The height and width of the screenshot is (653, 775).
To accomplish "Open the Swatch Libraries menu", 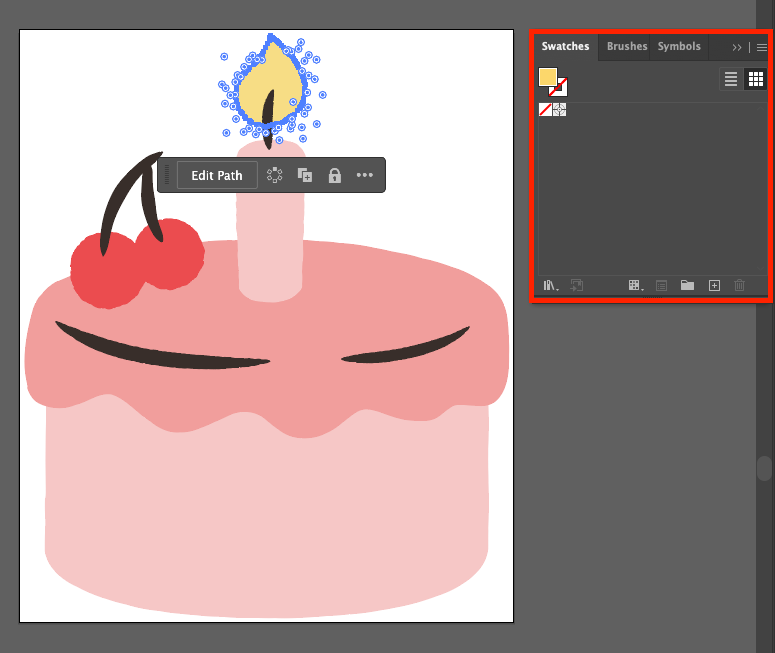I will pyautogui.click(x=551, y=286).
